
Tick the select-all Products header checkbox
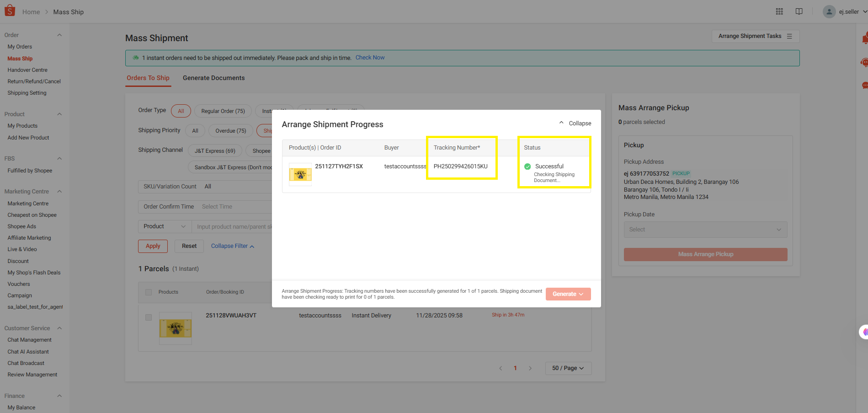[149, 292]
